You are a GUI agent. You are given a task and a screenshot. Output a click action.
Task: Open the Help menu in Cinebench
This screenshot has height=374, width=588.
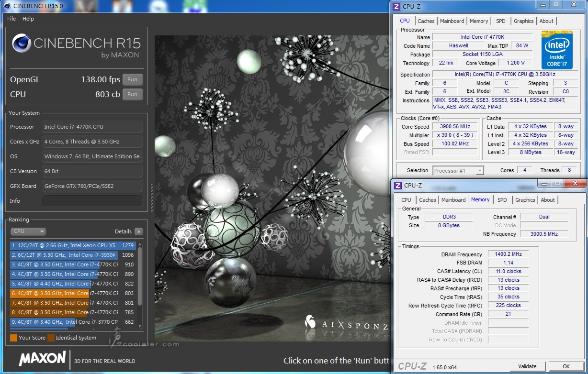[28, 19]
